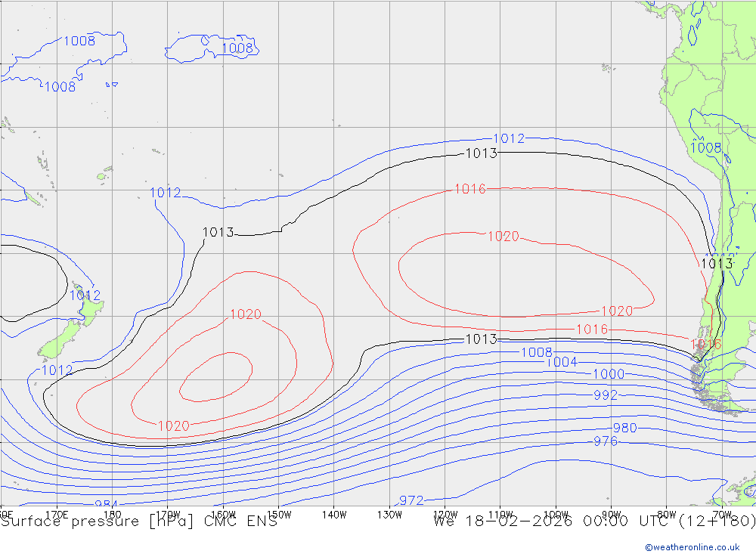The width and height of the screenshot is (756, 554).
Task: Select the 976 isobar label
Action: [x=606, y=441]
